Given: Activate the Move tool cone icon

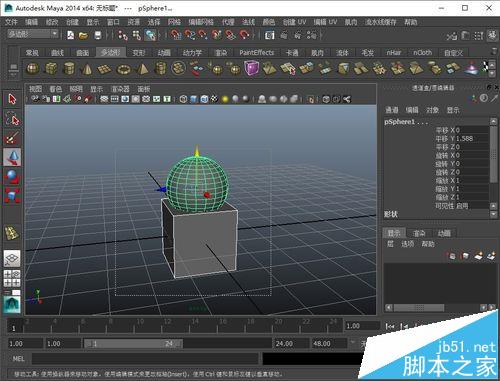Looking at the screenshot, I should point(12,157).
